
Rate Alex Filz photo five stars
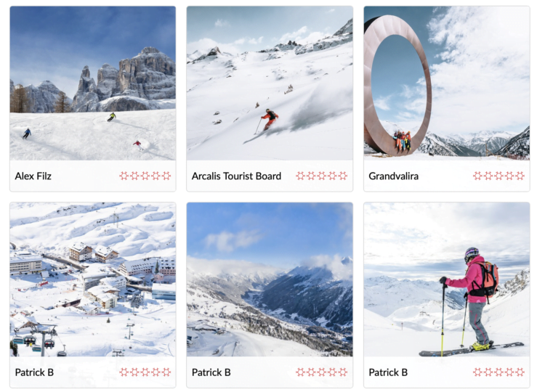pos(166,176)
